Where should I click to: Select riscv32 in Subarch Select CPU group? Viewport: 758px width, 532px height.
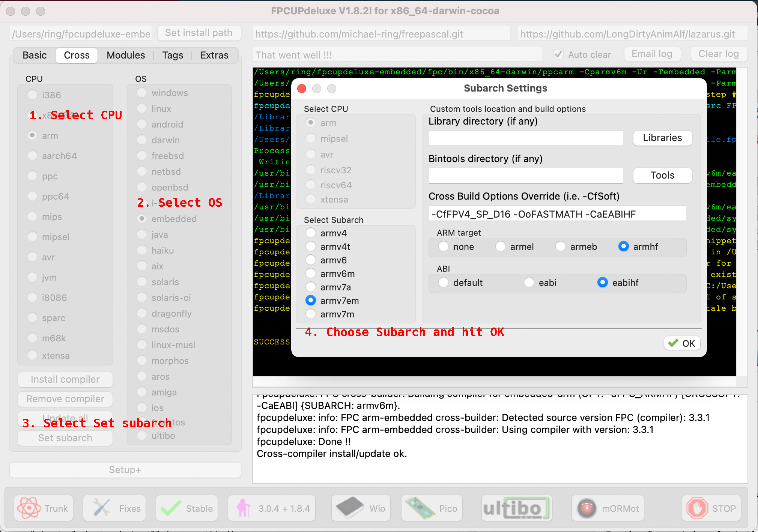click(x=311, y=170)
